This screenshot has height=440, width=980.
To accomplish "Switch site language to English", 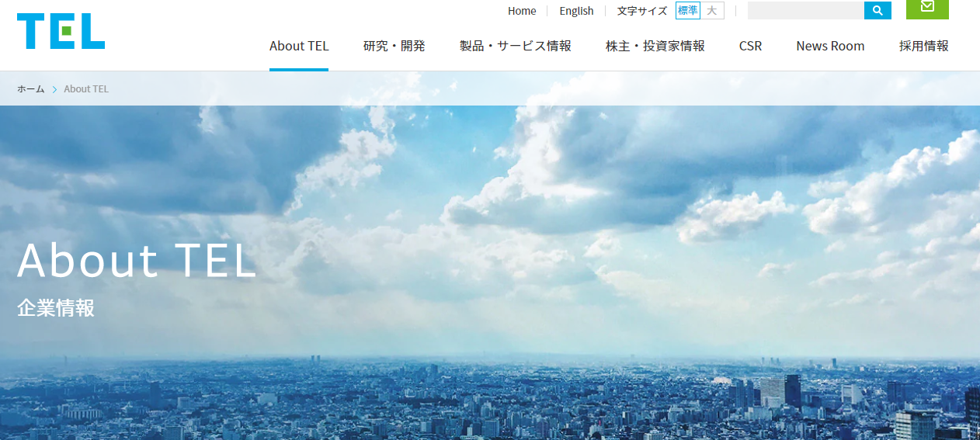I will click(576, 11).
